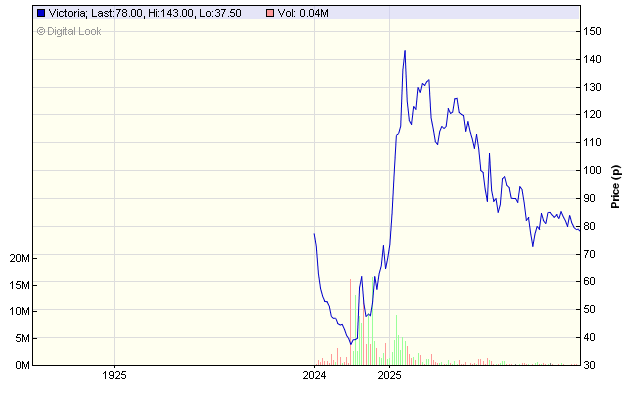Click the 1925 x-axis label
The image size is (640, 401).
tap(114, 375)
